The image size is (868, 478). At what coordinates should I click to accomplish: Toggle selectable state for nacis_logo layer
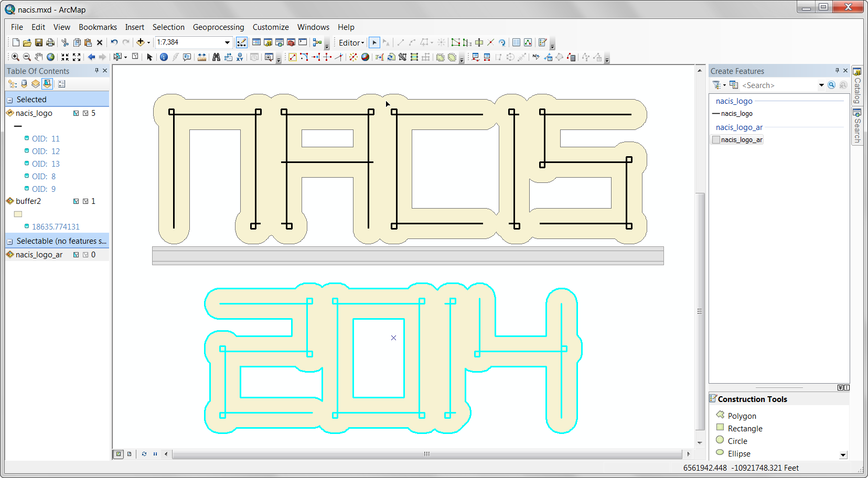coord(76,113)
